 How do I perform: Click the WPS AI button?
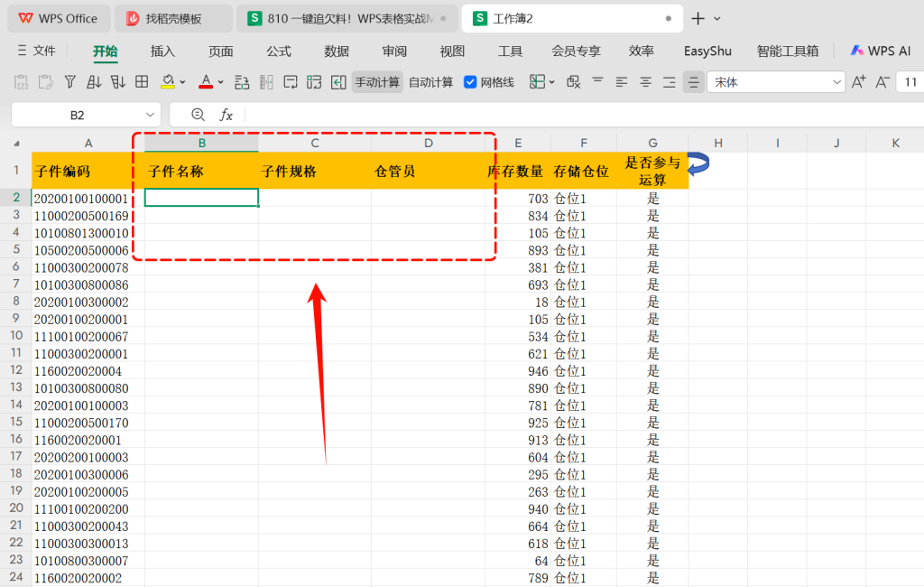point(881,51)
